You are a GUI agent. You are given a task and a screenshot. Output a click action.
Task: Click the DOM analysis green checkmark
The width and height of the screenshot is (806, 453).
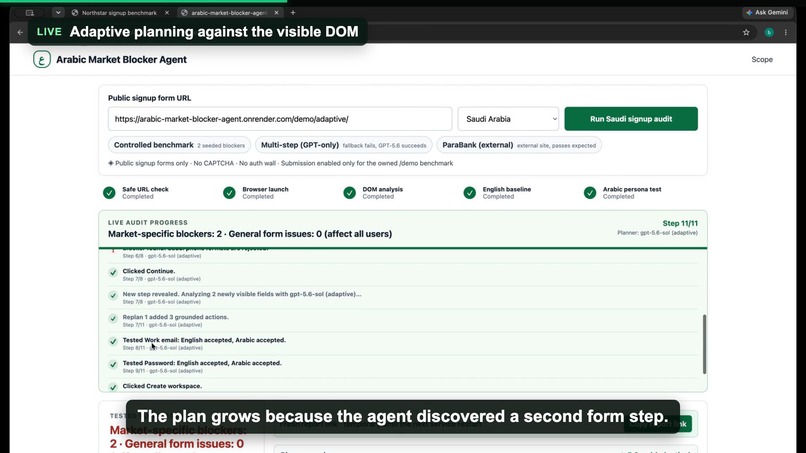click(x=350, y=193)
